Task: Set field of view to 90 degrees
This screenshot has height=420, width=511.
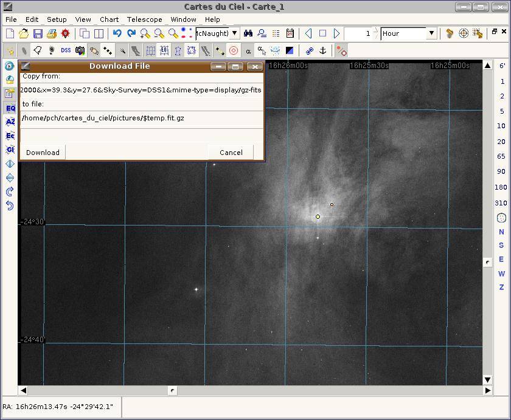Action: pos(501,171)
